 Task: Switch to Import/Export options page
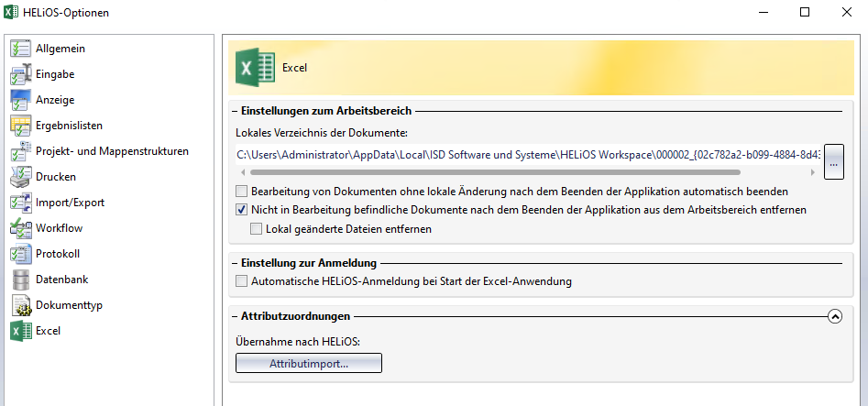tap(70, 203)
